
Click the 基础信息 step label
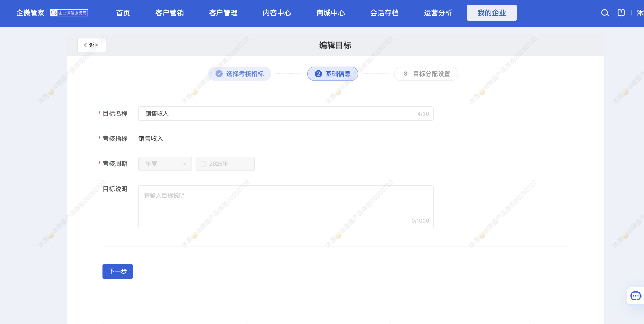pos(338,74)
